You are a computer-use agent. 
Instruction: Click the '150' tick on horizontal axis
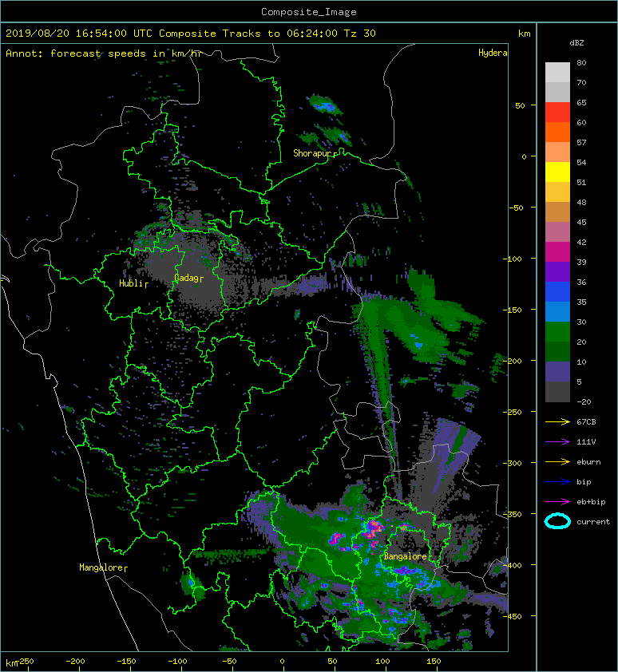point(434,662)
